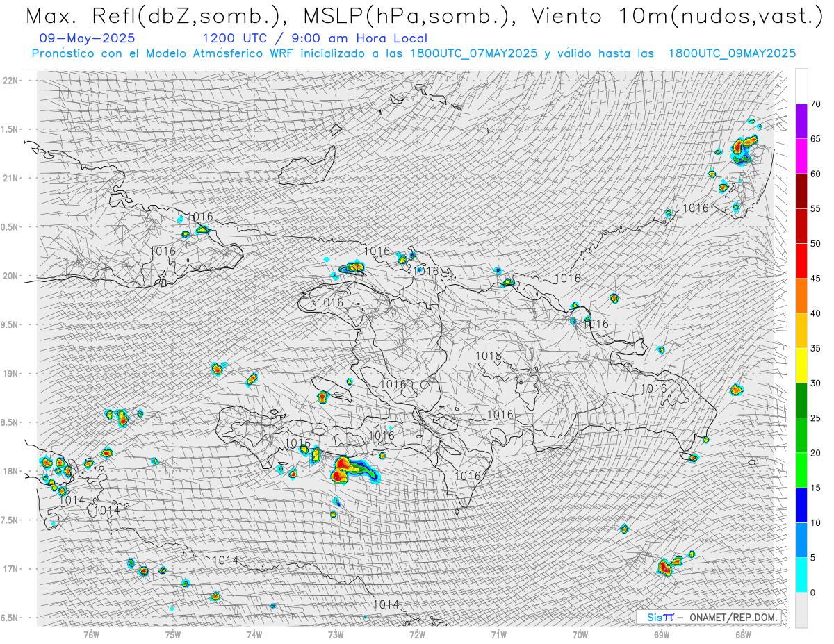Screen dimensions: 834x644
Task: Click the '76W' longitude axis label
Action: (91, 634)
